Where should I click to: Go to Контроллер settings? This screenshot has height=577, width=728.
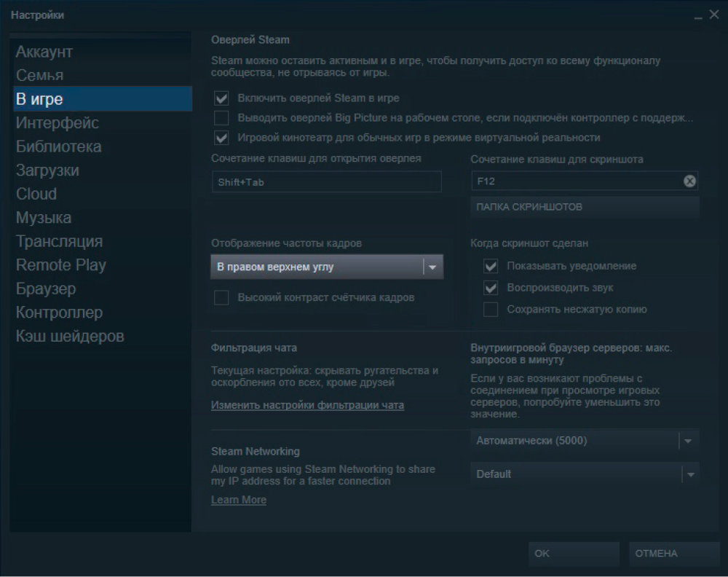(x=102, y=313)
